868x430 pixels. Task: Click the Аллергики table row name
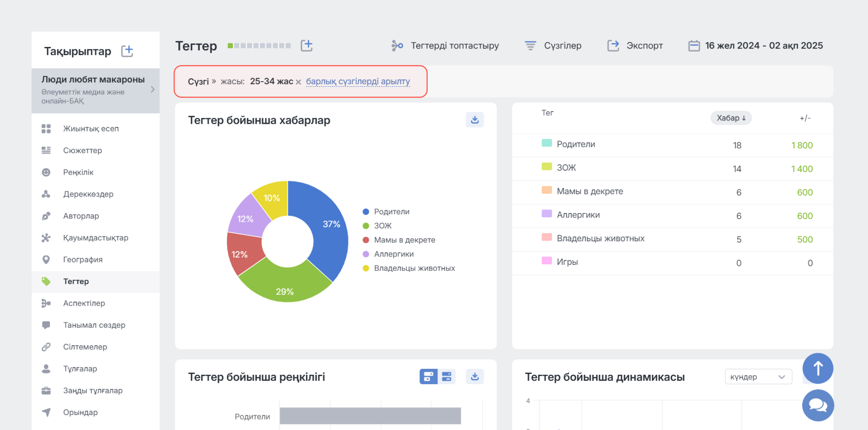[x=578, y=215]
